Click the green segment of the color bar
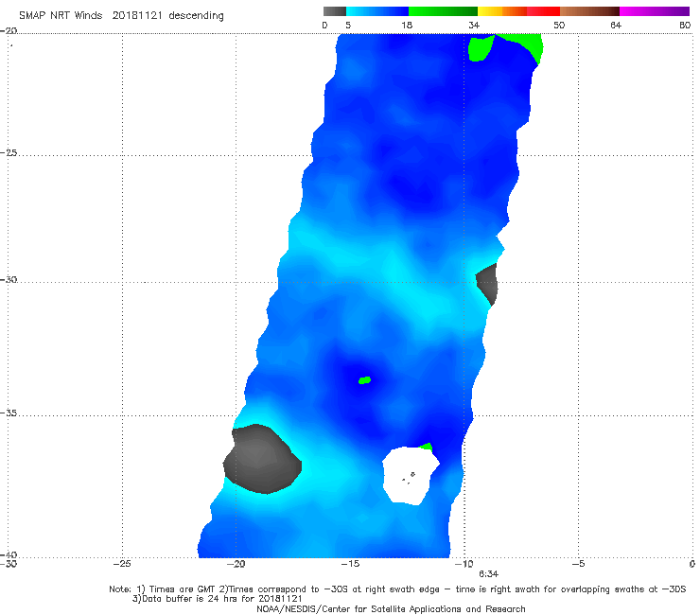 [443, 11]
